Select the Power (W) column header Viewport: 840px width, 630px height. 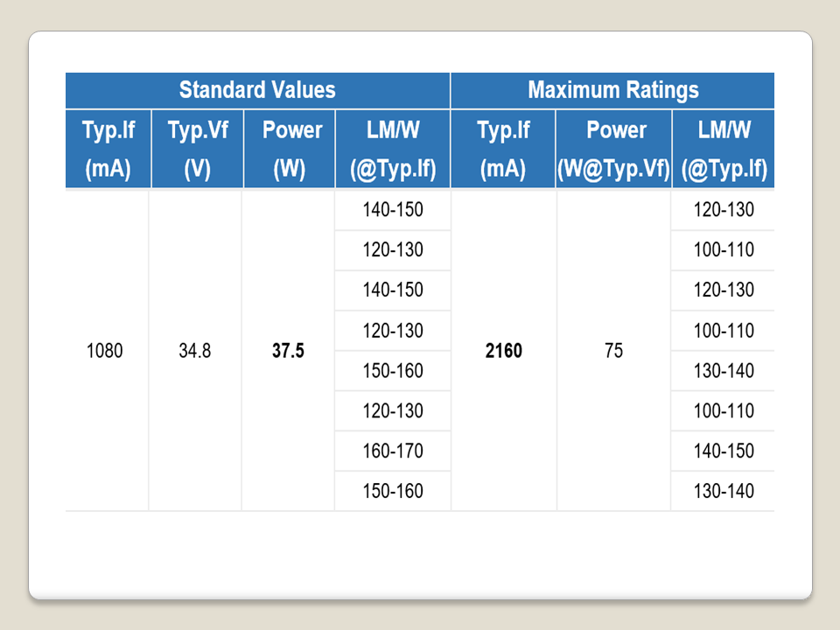(x=288, y=149)
